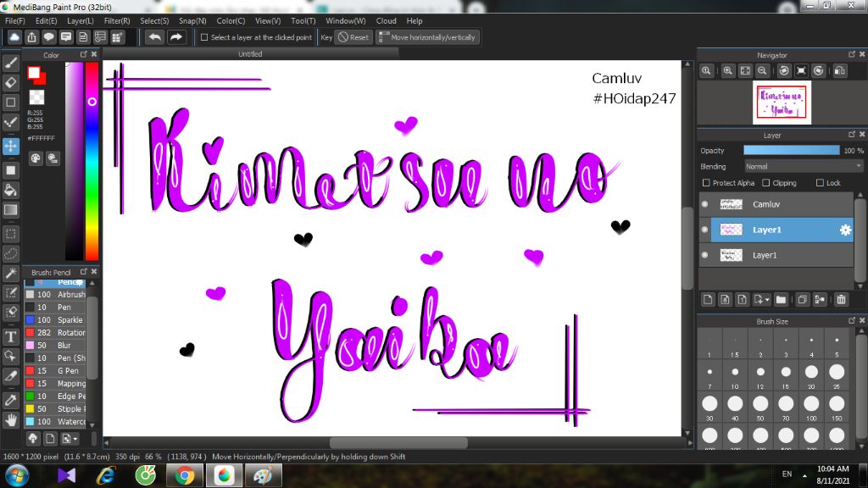Select the Bucket fill tool
The height and width of the screenshot is (488, 868).
pos(10,191)
